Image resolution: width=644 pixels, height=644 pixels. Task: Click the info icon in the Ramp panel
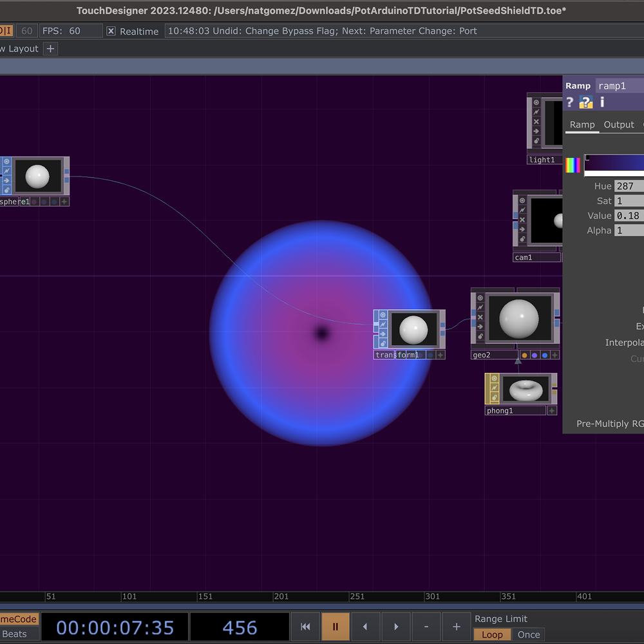(x=601, y=102)
